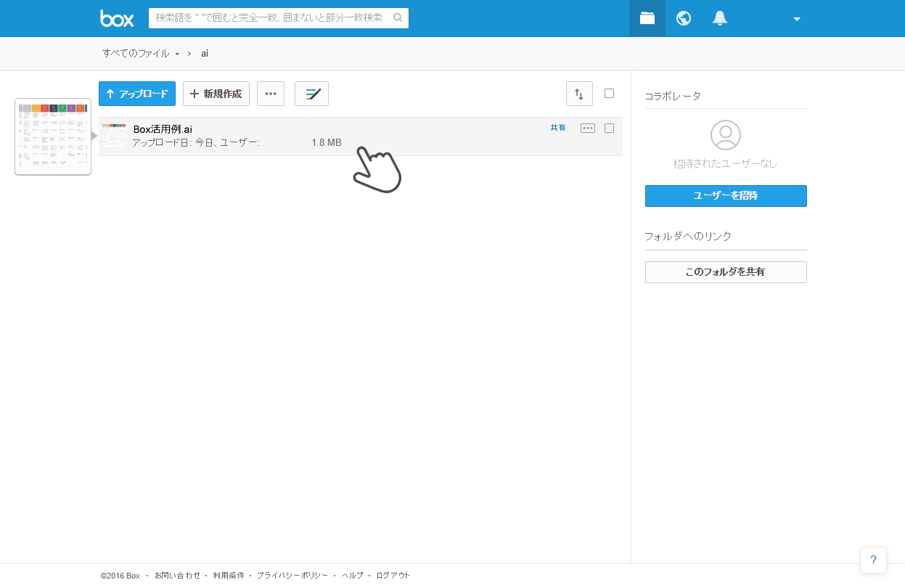The width and height of the screenshot is (905, 588).
Task: Click the ユーザーを招待 button
Action: 726,196
